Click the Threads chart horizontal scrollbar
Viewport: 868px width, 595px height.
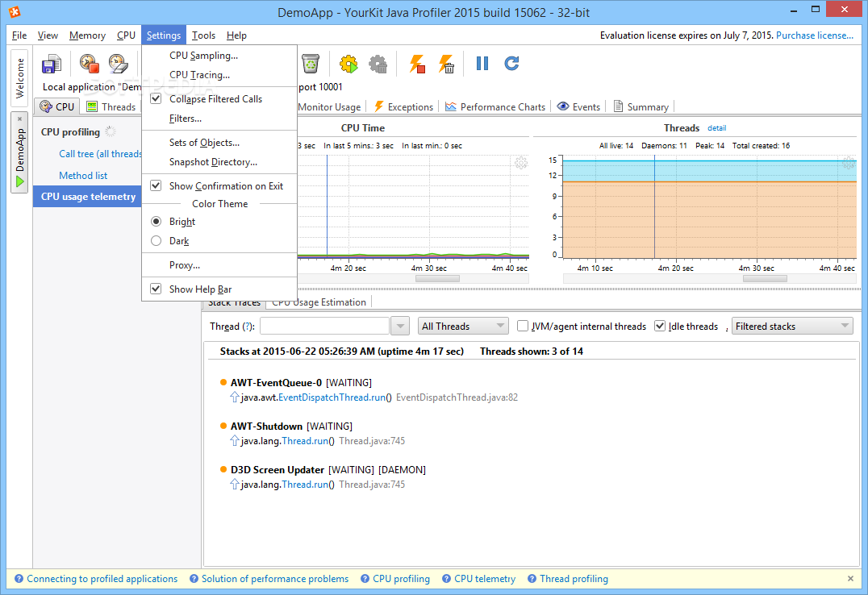[765, 278]
